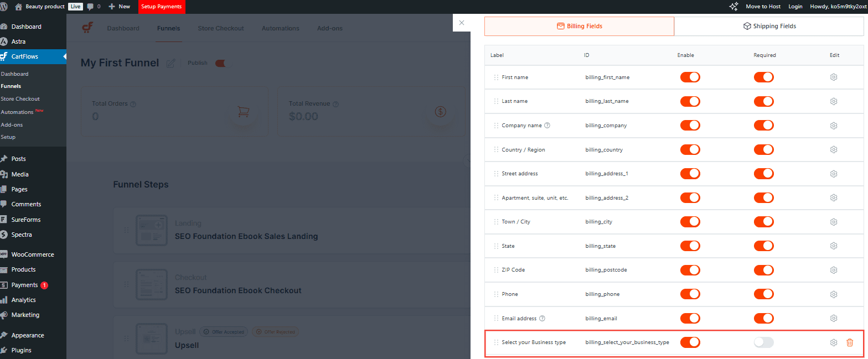Switch to the Shipping Fields tab
The width and height of the screenshot is (868, 359).
click(769, 26)
